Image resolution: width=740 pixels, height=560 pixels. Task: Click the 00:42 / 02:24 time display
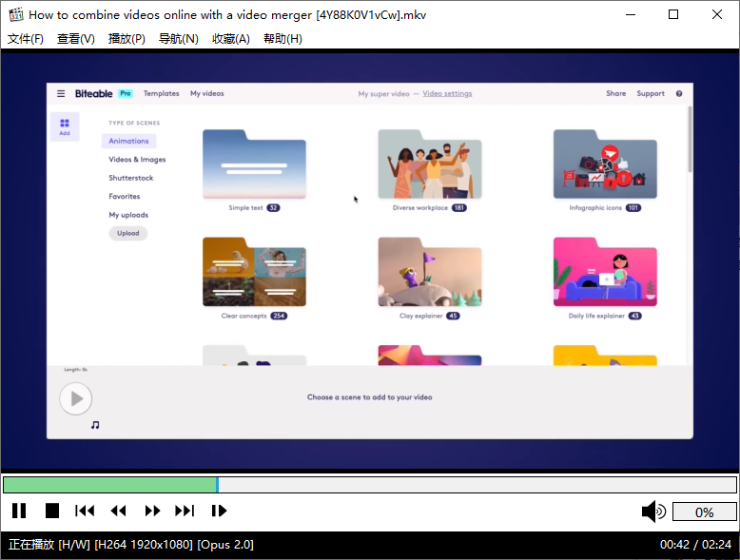[x=695, y=545]
